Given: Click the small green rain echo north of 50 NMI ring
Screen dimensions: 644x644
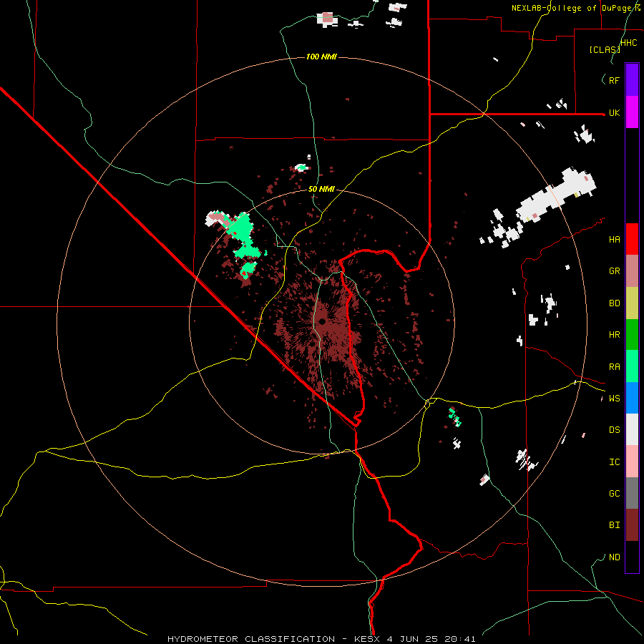Looking at the screenshot, I should 302,167.
